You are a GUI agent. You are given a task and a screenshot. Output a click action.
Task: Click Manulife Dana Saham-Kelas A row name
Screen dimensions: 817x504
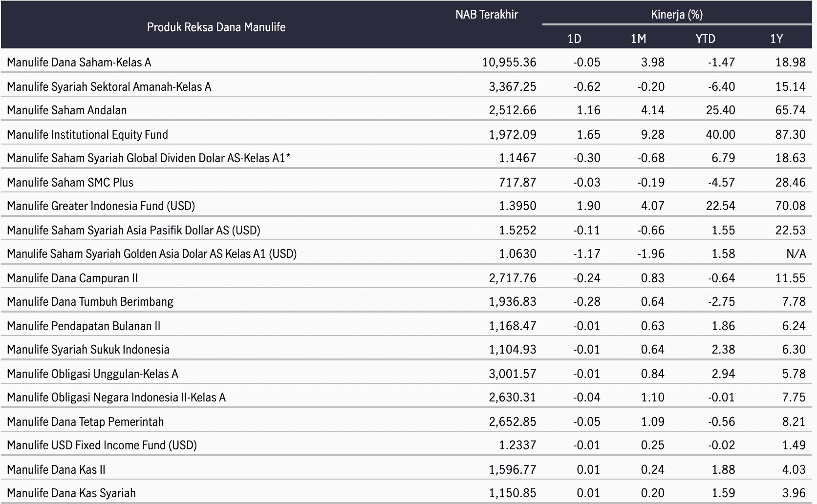[x=79, y=62]
